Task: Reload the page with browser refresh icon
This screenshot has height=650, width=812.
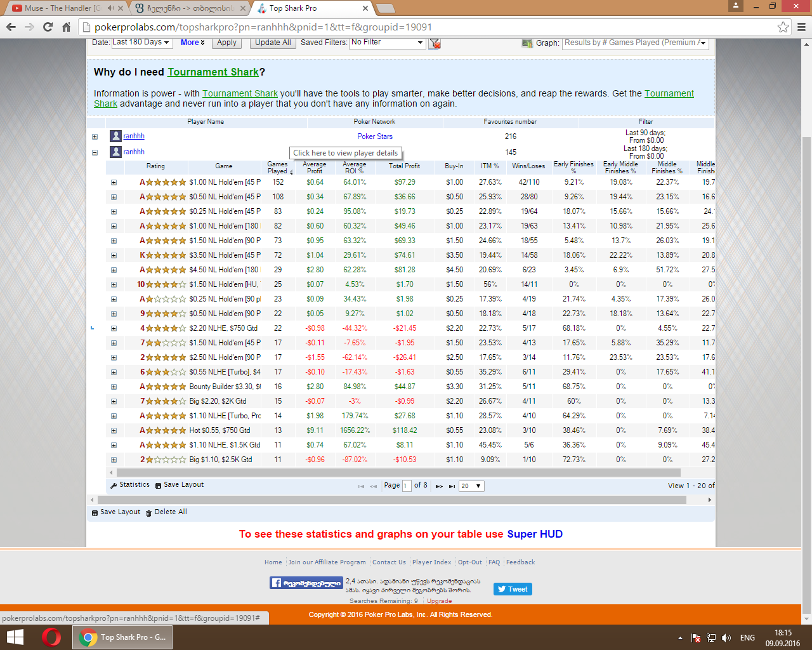Action: pos(48,27)
